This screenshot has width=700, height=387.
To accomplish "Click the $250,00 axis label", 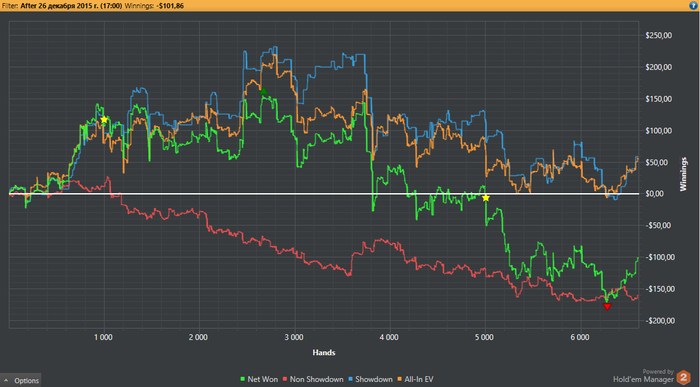I will (658, 35).
